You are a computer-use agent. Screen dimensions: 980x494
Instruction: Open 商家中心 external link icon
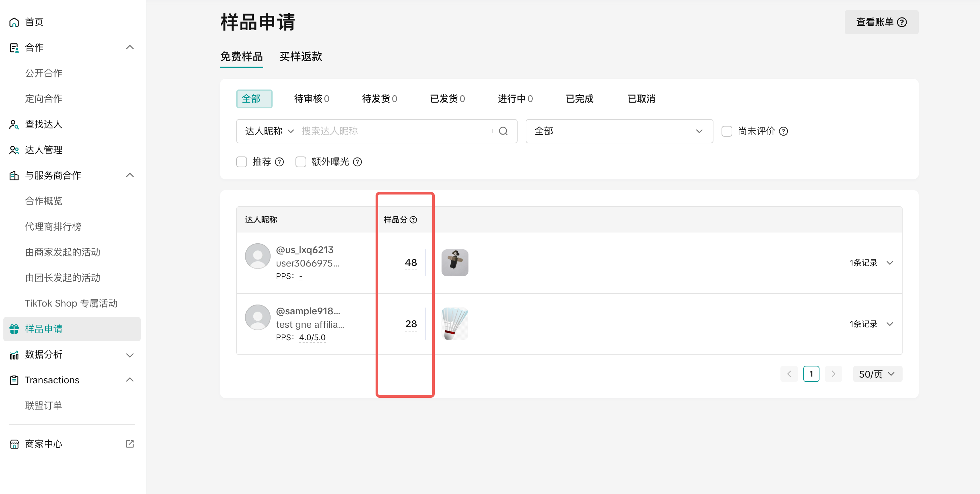(130, 444)
